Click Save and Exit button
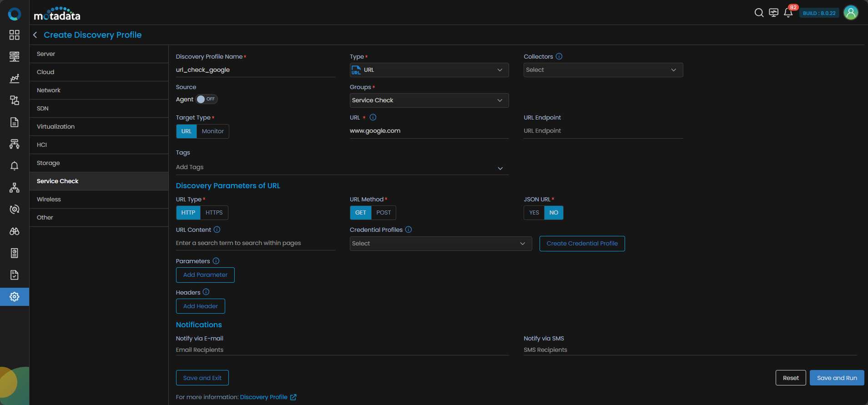 point(202,378)
